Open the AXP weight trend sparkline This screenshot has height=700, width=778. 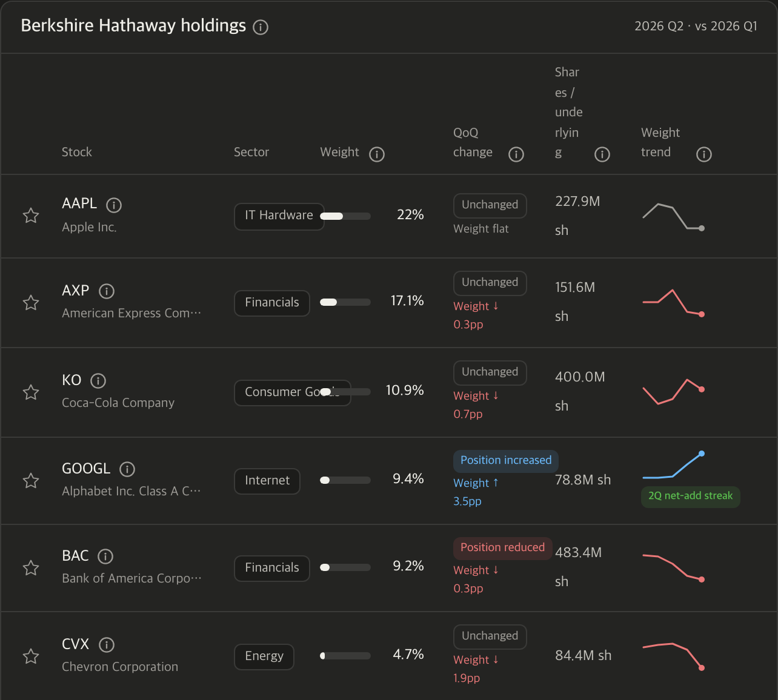click(x=673, y=303)
